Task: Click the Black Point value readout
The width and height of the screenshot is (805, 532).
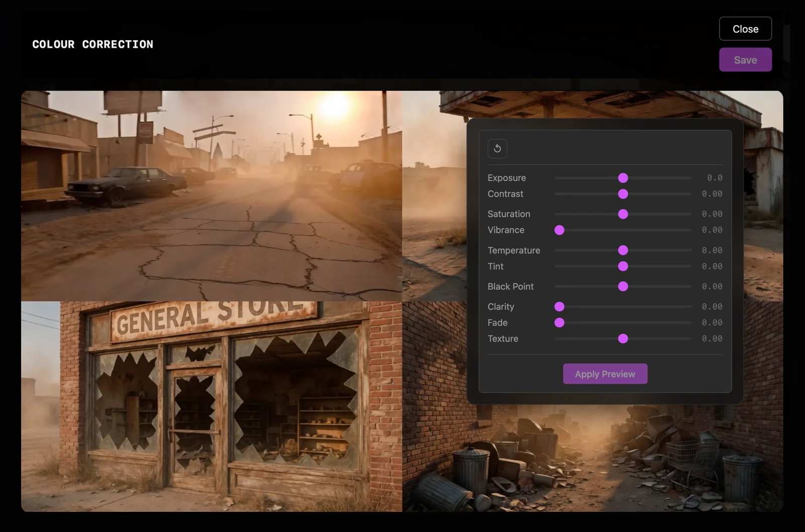Action: pos(712,287)
